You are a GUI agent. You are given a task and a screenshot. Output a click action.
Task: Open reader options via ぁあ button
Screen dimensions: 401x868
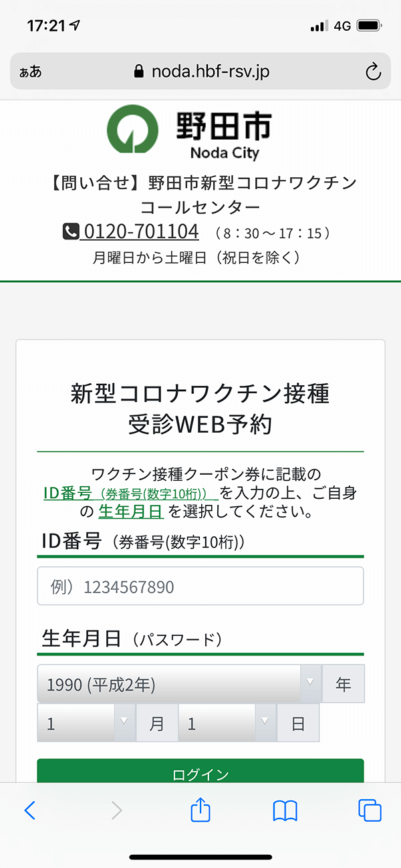pos(31,72)
